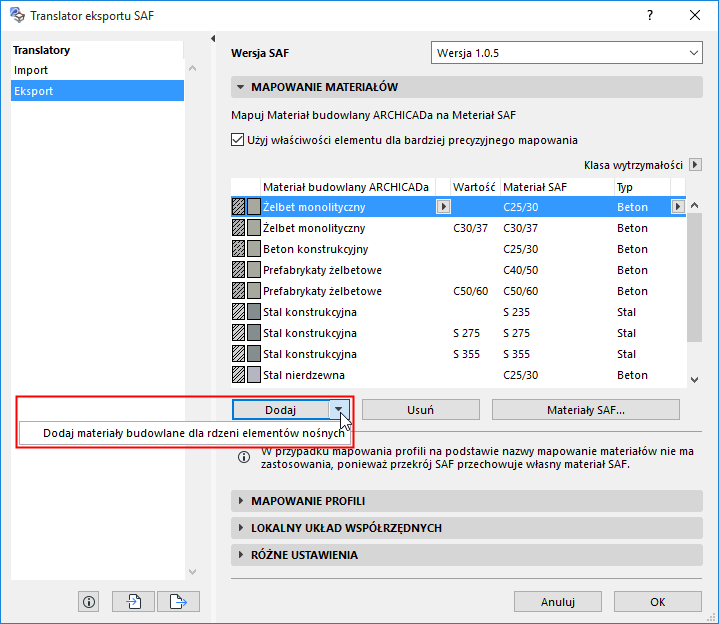Screen dimensions: 719x624
Task: Click translator list scroll down arrow
Action: 193,571
